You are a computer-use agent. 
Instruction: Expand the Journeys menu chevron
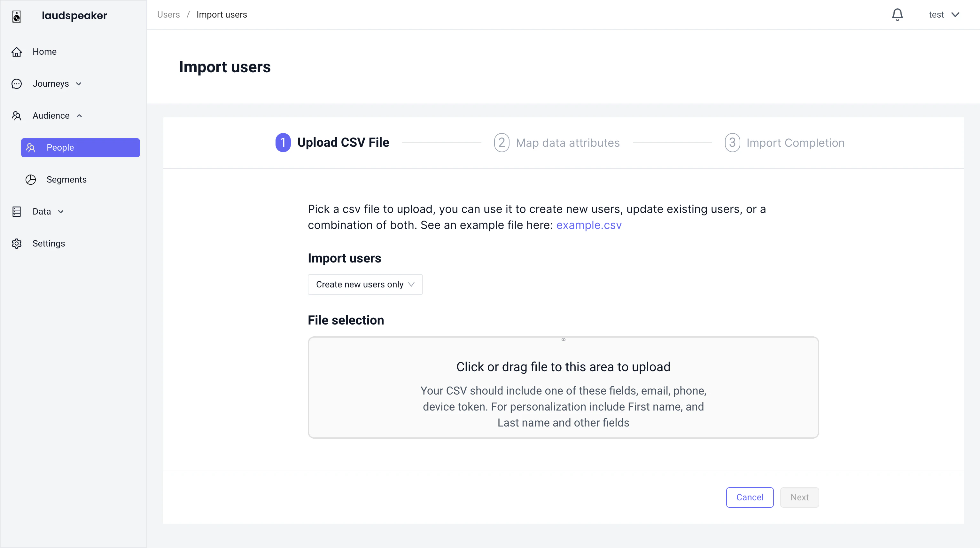pos(79,84)
